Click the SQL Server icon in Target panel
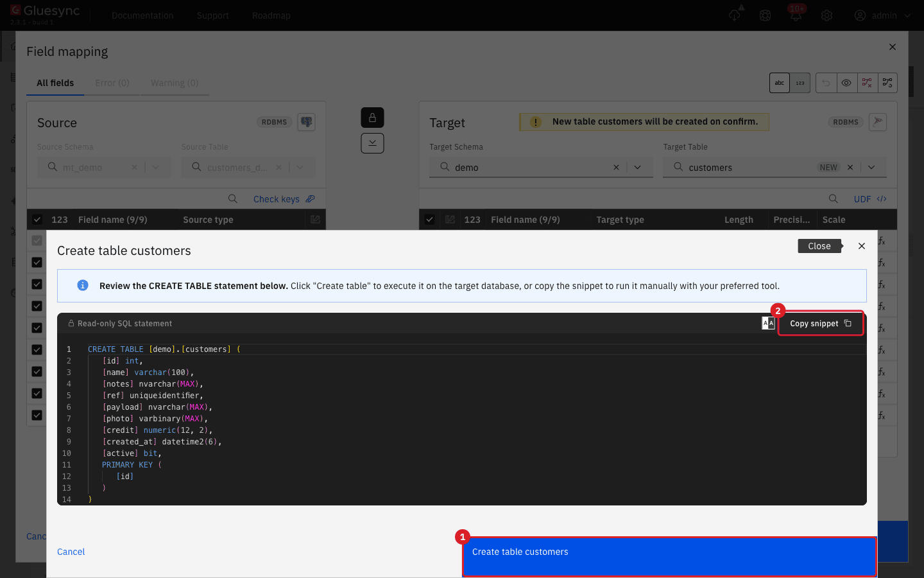 [x=878, y=122]
